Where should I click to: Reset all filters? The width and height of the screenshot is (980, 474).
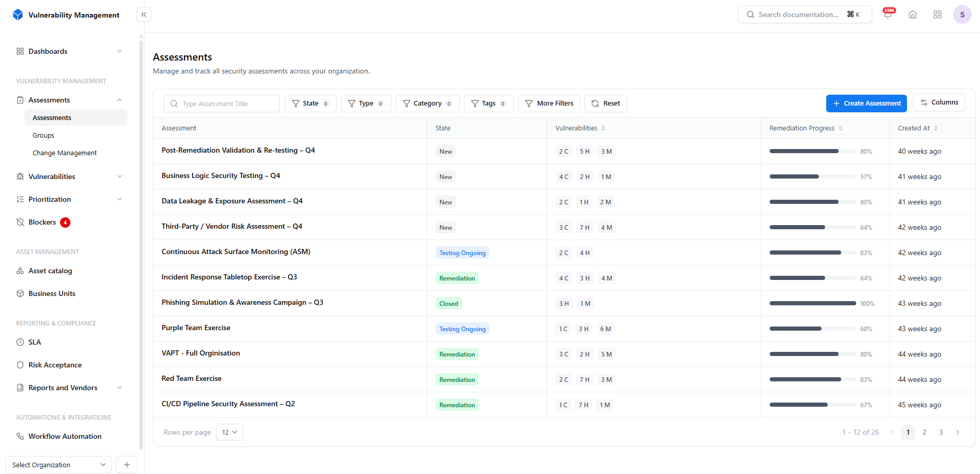pyautogui.click(x=606, y=103)
